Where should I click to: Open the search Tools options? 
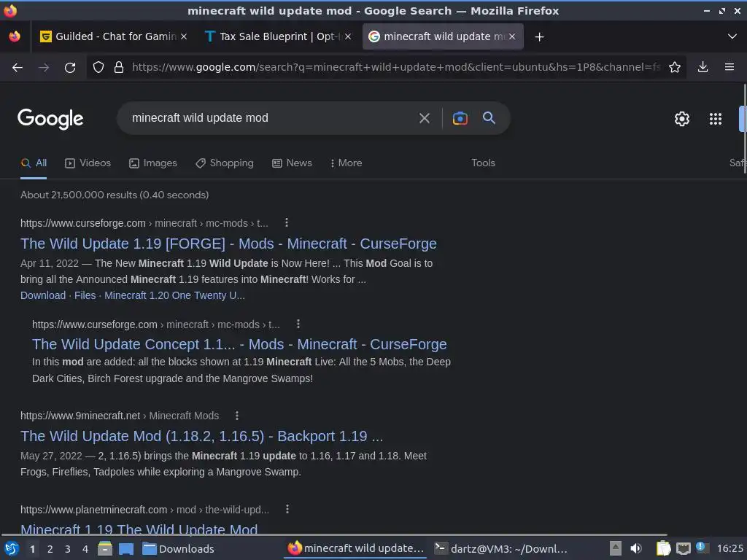tap(483, 163)
